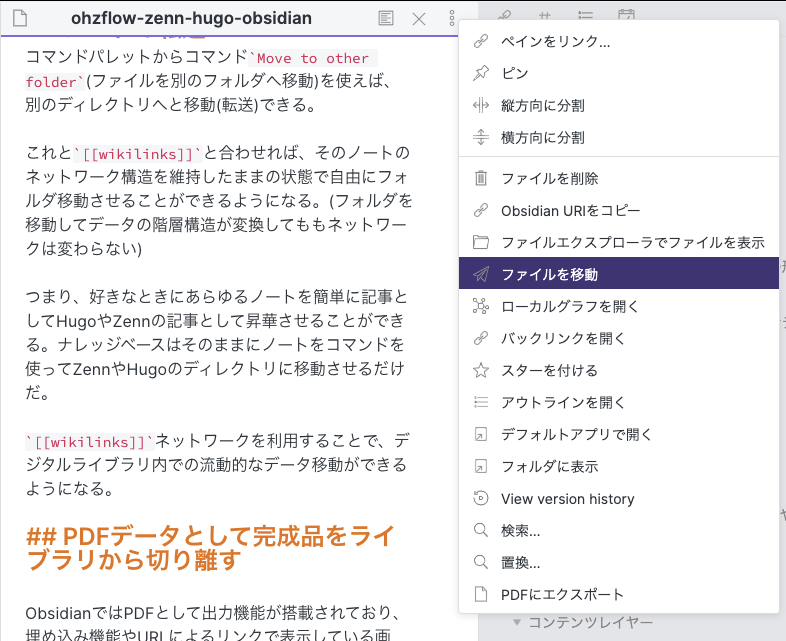The width and height of the screenshot is (786, 641).
Task: Open local graph via ローカルグラフを開く
Action: tap(619, 306)
